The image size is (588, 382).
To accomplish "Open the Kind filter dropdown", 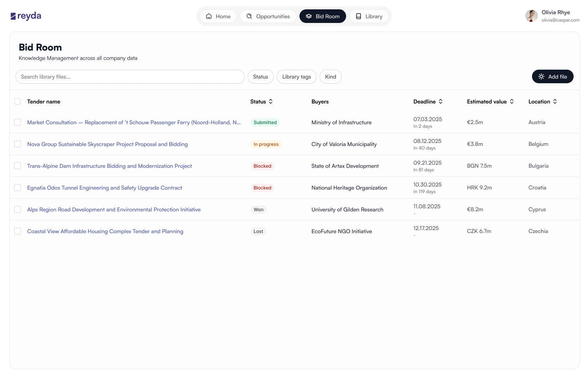I will pyautogui.click(x=331, y=77).
